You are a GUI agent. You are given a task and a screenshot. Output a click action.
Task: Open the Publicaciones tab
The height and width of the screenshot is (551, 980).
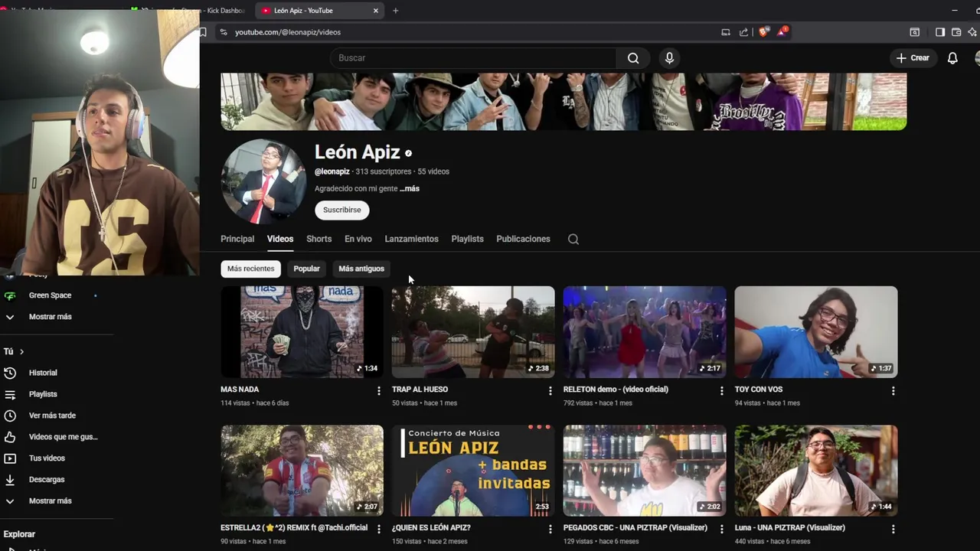523,239
